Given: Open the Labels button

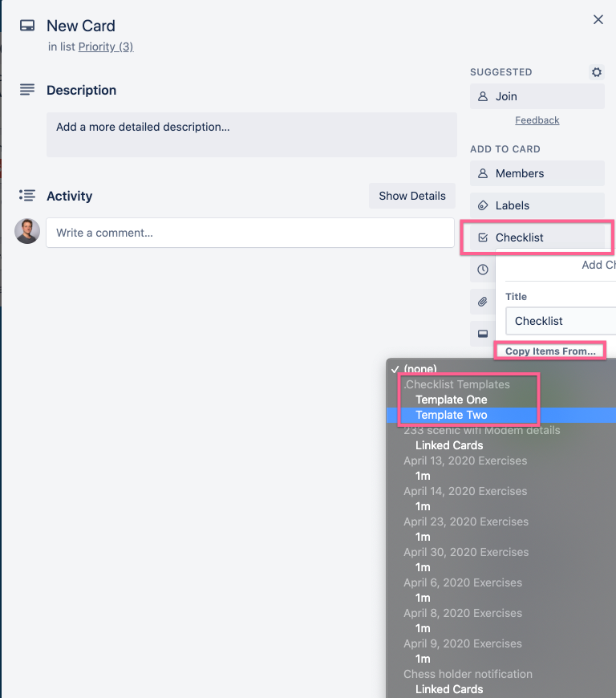Looking at the screenshot, I should 537,205.
